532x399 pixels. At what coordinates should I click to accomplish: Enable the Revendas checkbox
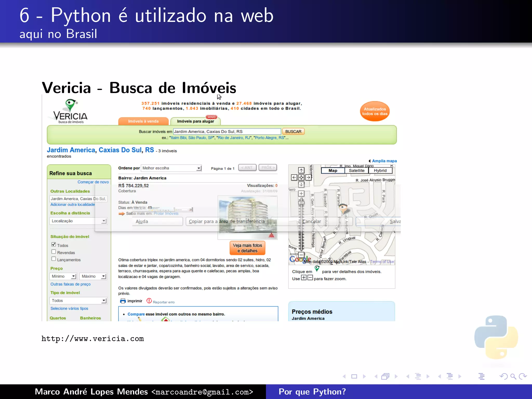tap(54, 252)
